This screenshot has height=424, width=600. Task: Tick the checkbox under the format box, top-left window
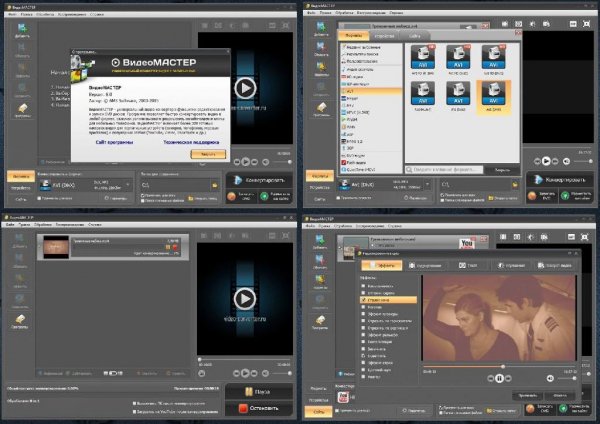pyautogui.click(x=39, y=198)
